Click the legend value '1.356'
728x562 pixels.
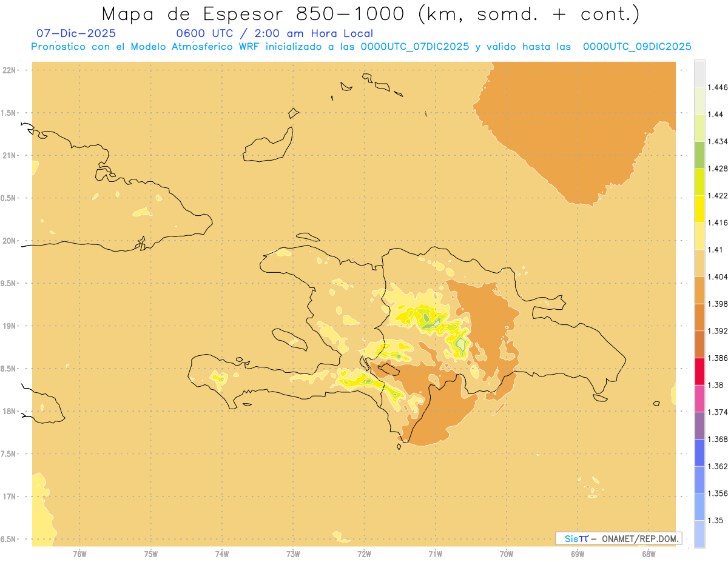718,493
